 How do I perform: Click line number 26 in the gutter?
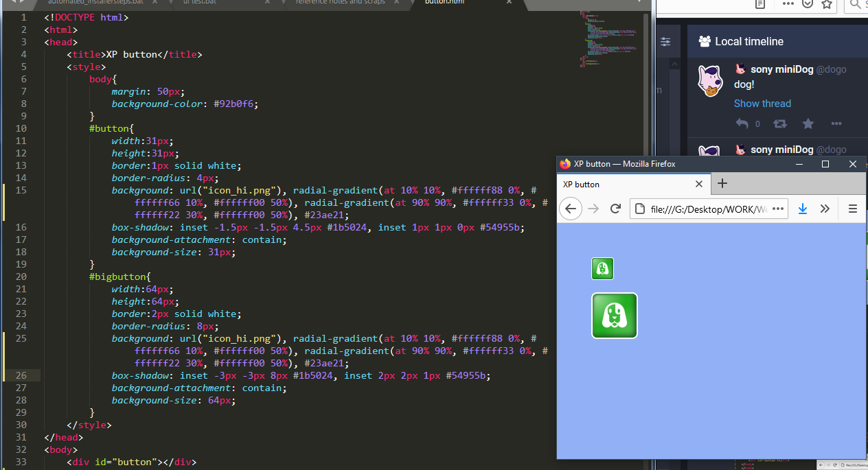(x=21, y=375)
